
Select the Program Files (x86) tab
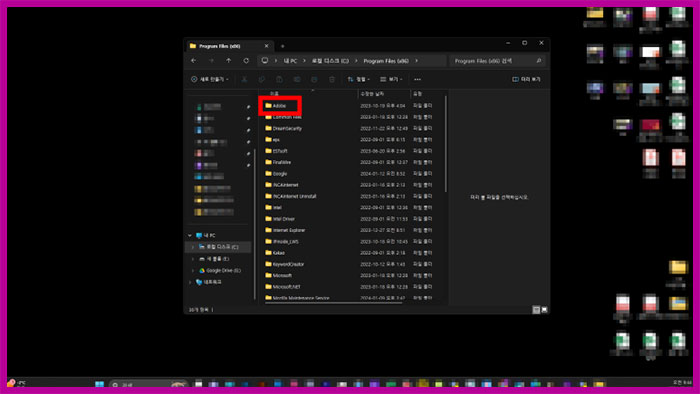tap(228, 46)
